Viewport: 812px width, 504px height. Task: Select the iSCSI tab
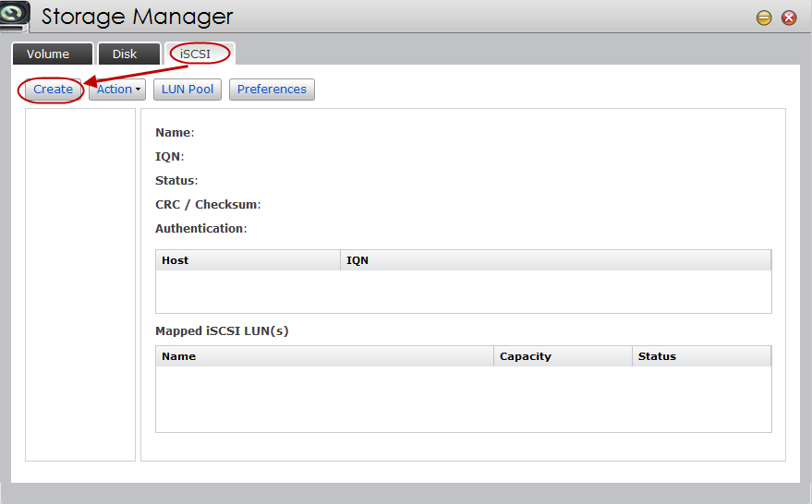(x=200, y=54)
